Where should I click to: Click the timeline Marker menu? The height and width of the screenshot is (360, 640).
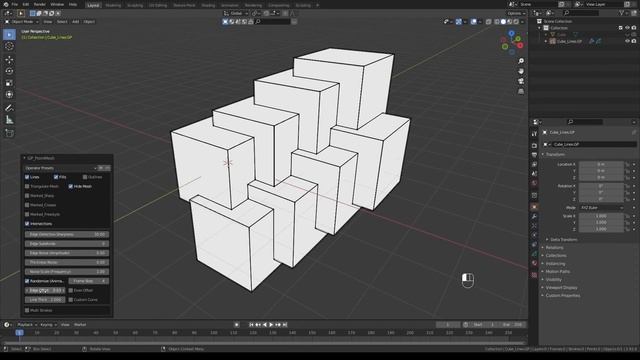coord(80,325)
